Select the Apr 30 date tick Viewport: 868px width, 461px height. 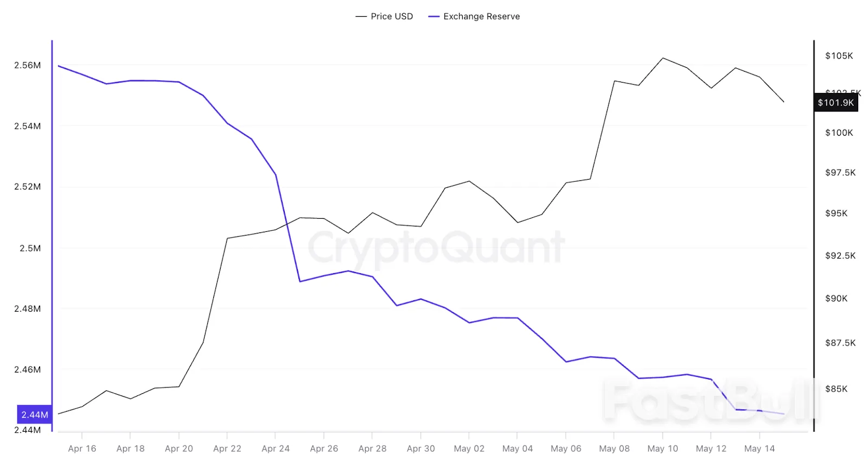click(x=421, y=449)
